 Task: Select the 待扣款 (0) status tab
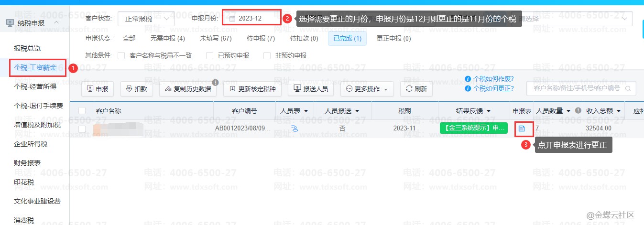tap(304, 38)
